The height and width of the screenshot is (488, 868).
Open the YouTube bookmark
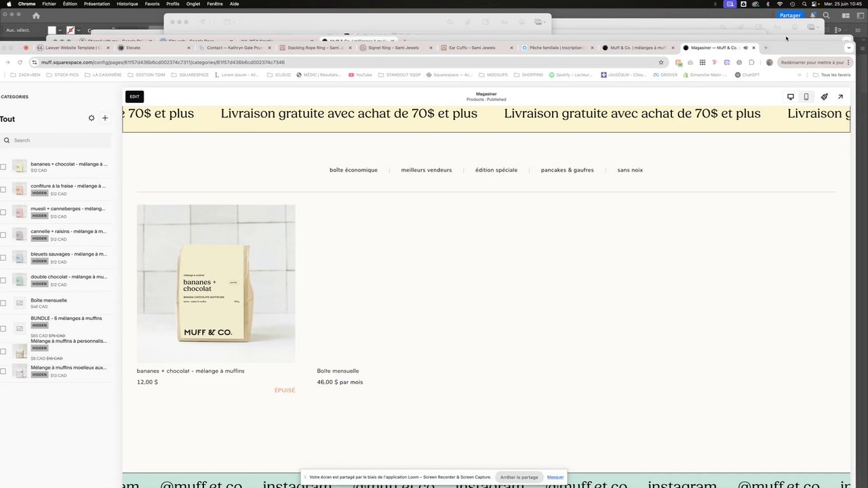pos(360,75)
